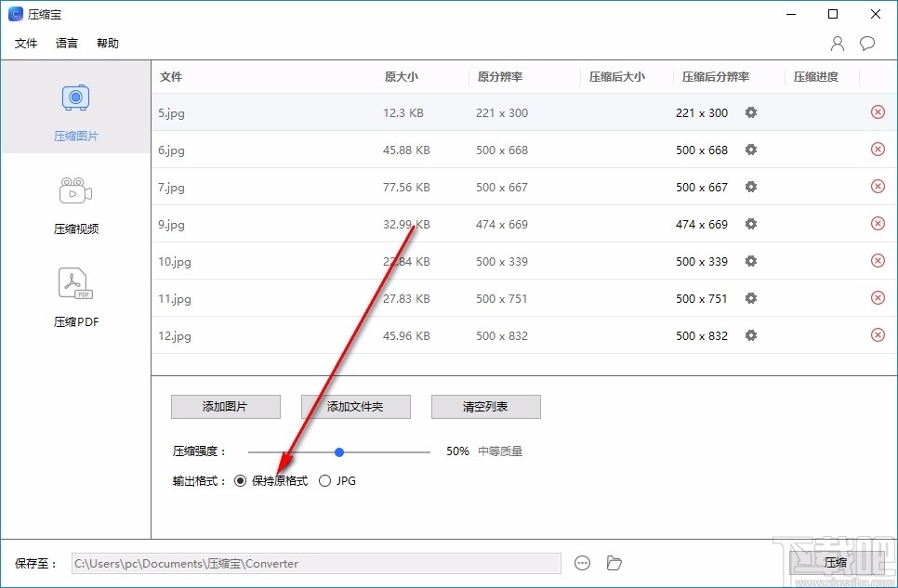Switch to the 压缩视频 panel icon
Screen dimensions: 898x588
pos(75,189)
